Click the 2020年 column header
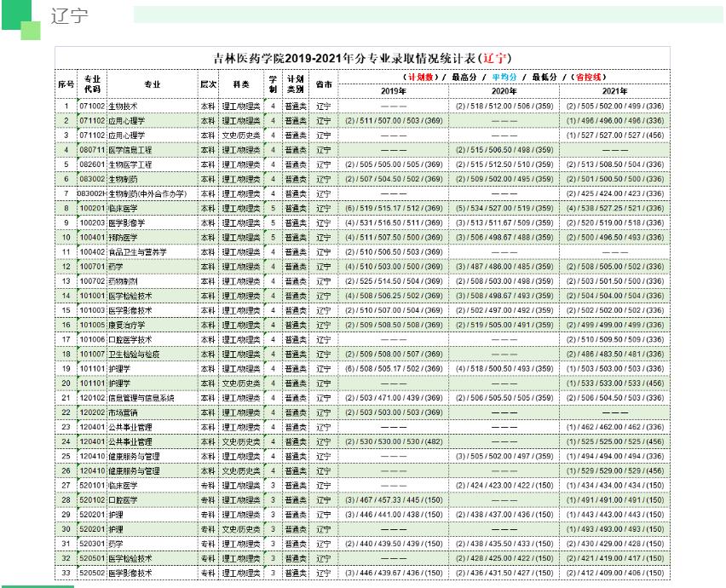726x588 pixels. tap(504, 91)
